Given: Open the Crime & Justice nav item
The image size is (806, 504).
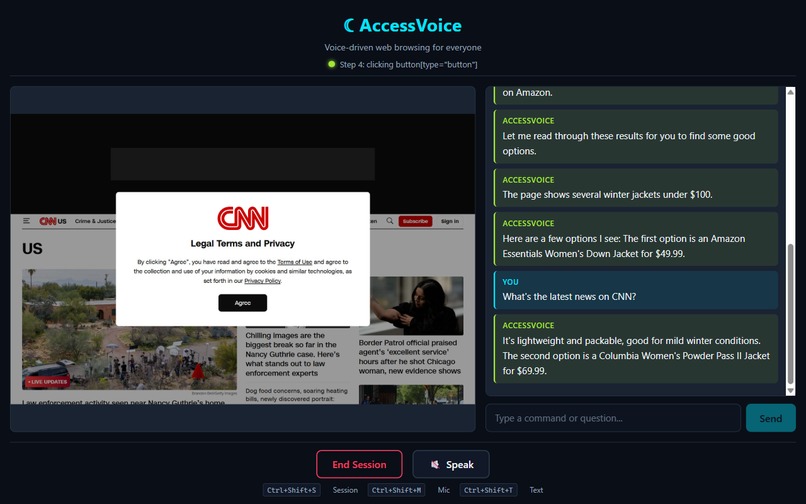Looking at the screenshot, I should coord(95,221).
